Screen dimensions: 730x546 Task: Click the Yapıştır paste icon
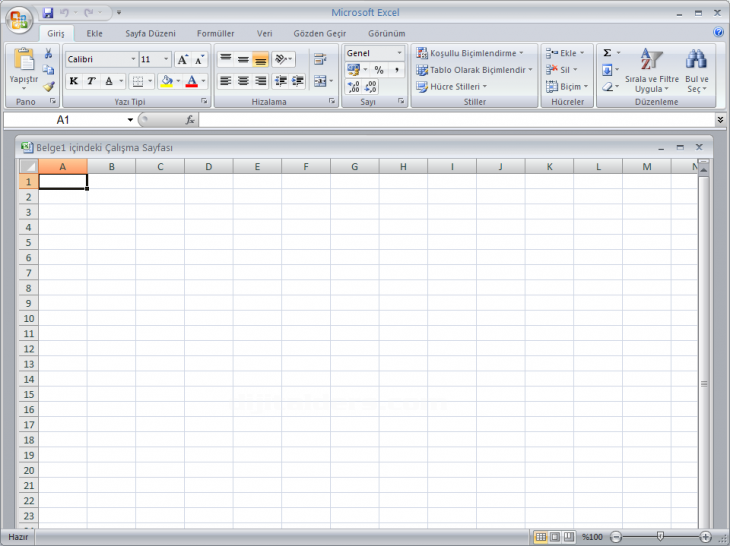[x=24, y=60]
